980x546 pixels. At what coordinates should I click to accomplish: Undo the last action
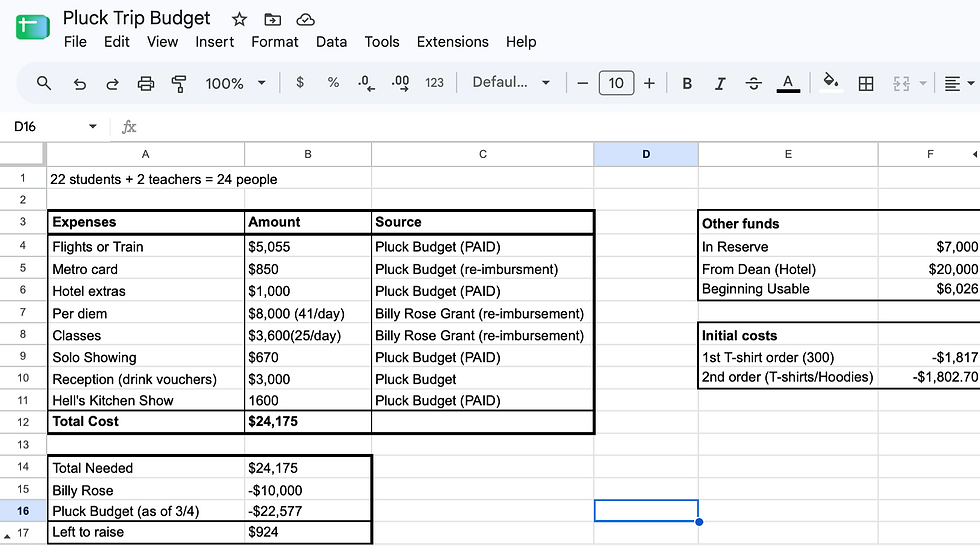pyautogui.click(x=79, y=83)
